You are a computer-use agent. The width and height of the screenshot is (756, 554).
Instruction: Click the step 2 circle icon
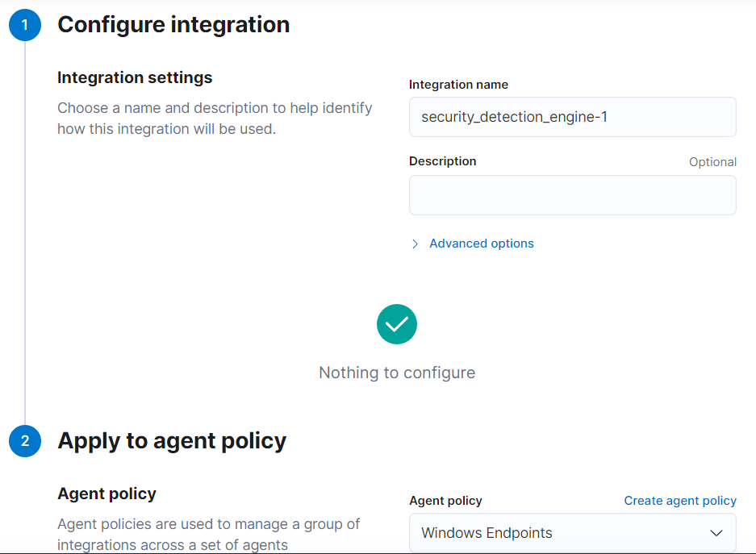point(25,441)
